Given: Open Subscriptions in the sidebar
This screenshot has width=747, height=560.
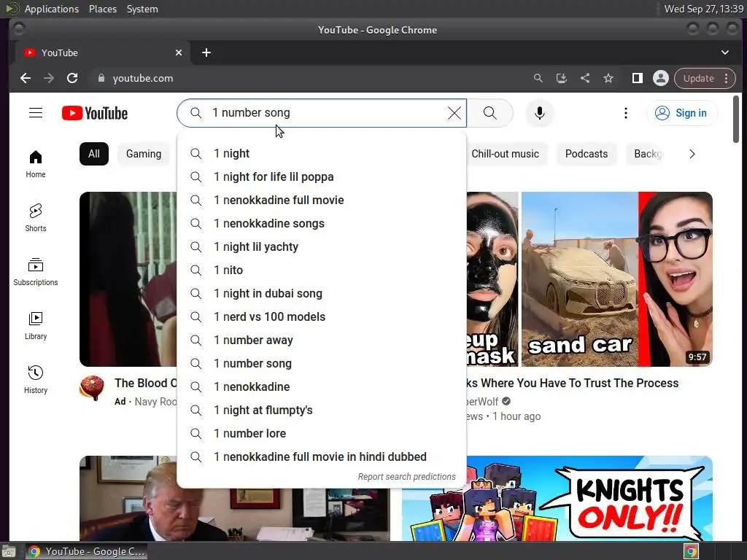Looking at the screenshot, I should pyautogui.click(x=36, y=272).
